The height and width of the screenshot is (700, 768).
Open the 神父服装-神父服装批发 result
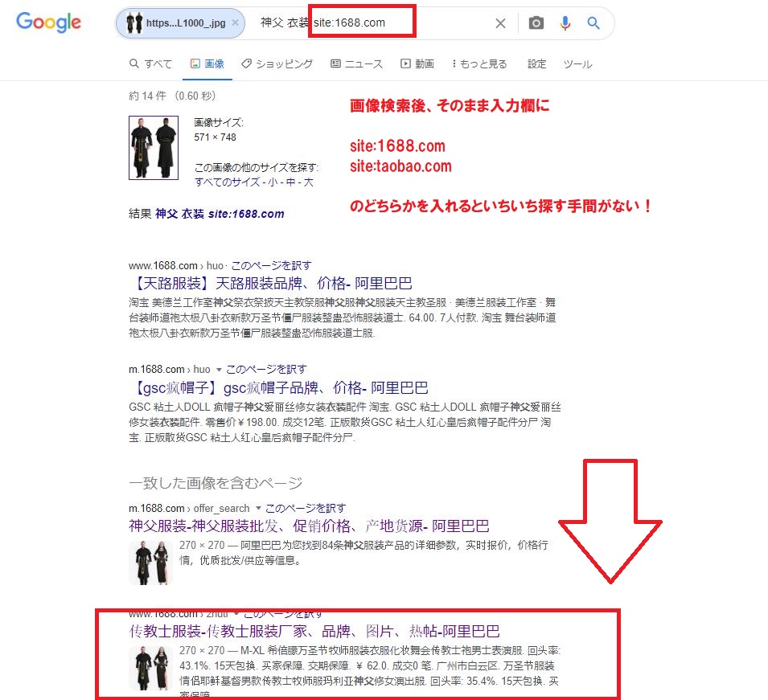(309, 526)
